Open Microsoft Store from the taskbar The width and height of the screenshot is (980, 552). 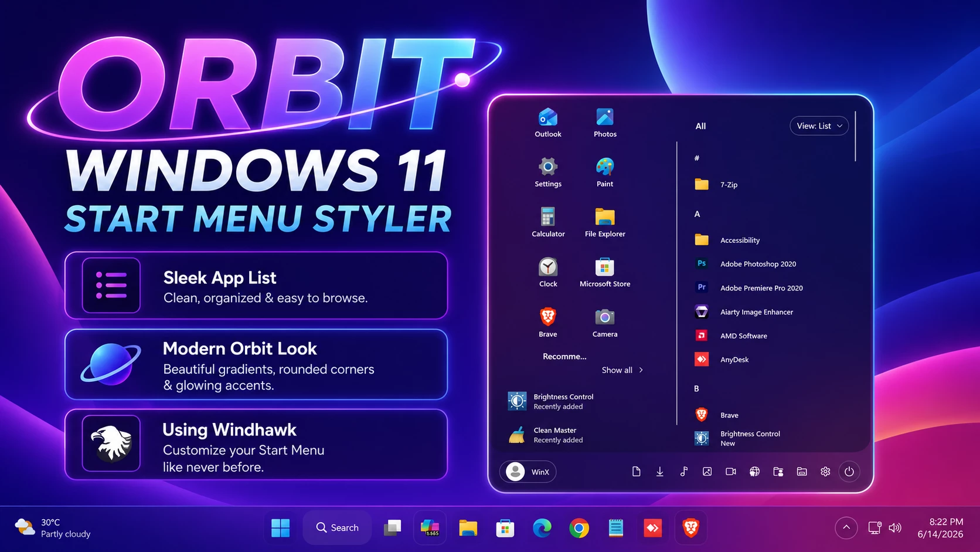click(505, 528)
